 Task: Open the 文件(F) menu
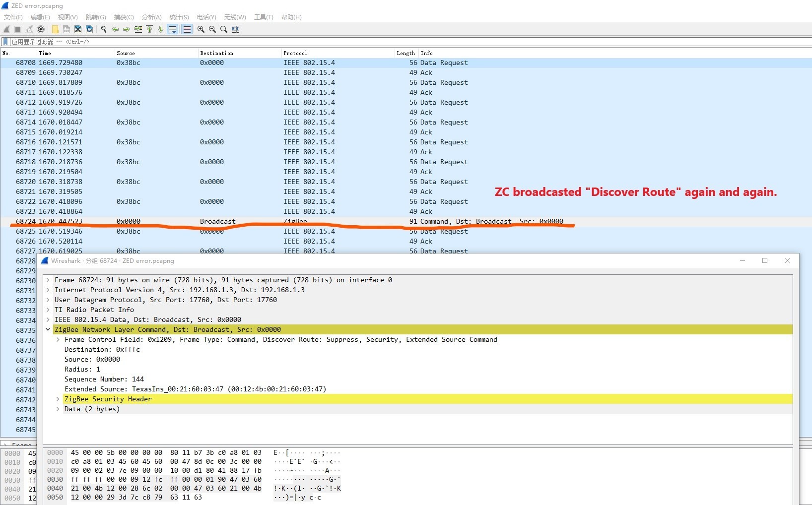click(13, 17)
